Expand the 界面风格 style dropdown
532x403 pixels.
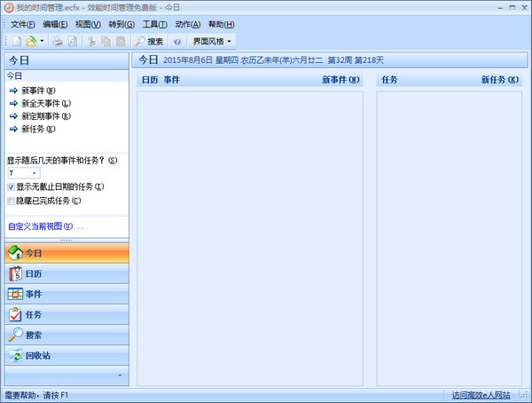click(213, 41)
